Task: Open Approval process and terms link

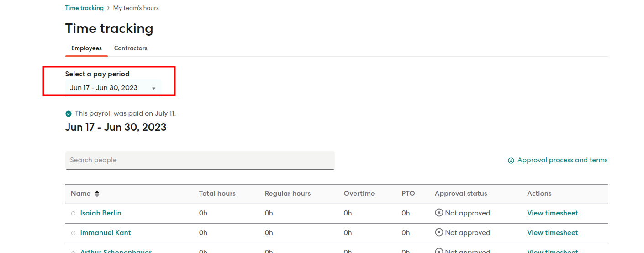Action: [562, 160]
